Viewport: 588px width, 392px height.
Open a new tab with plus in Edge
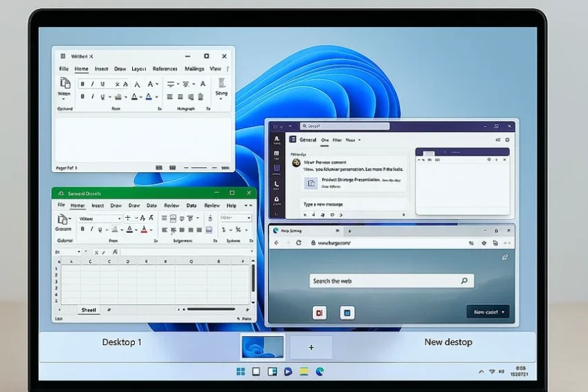(x=349, y=231)
